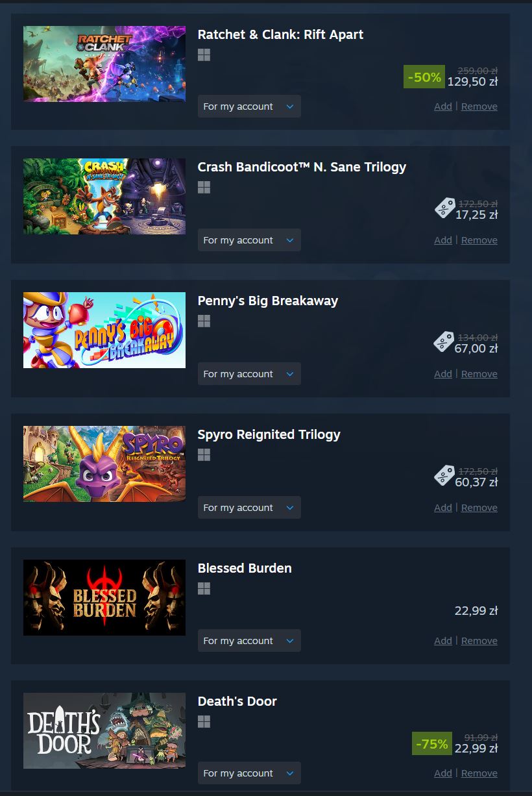
Task: Expand 'For my account' dropdown for Crash Bandicoot
Action: 249,240
